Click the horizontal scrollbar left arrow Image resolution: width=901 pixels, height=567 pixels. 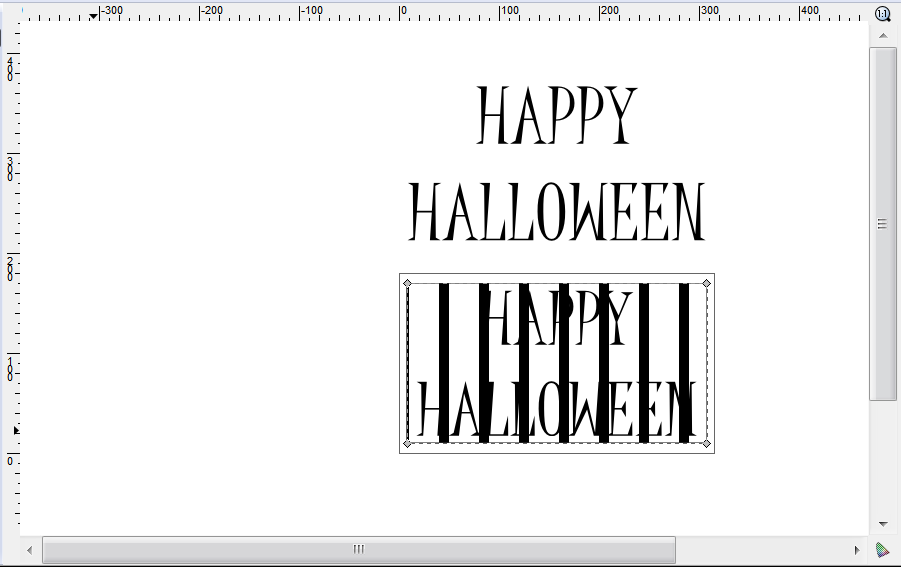(30, 549)
